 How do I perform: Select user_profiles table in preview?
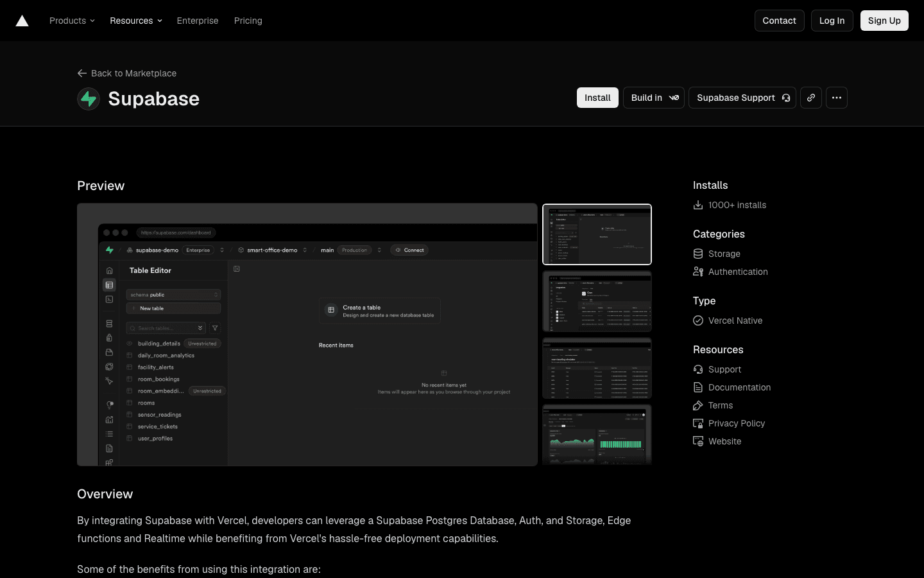click(x=155, y=439)
